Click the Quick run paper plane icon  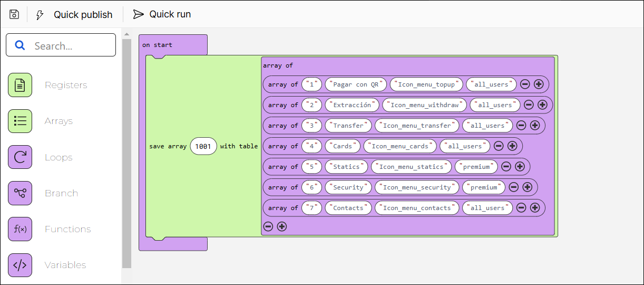tap(138, 14)
